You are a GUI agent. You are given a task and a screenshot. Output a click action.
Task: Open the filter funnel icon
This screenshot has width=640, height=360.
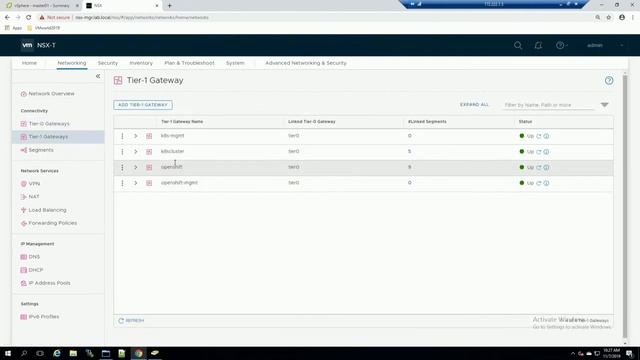pos(604,105)
